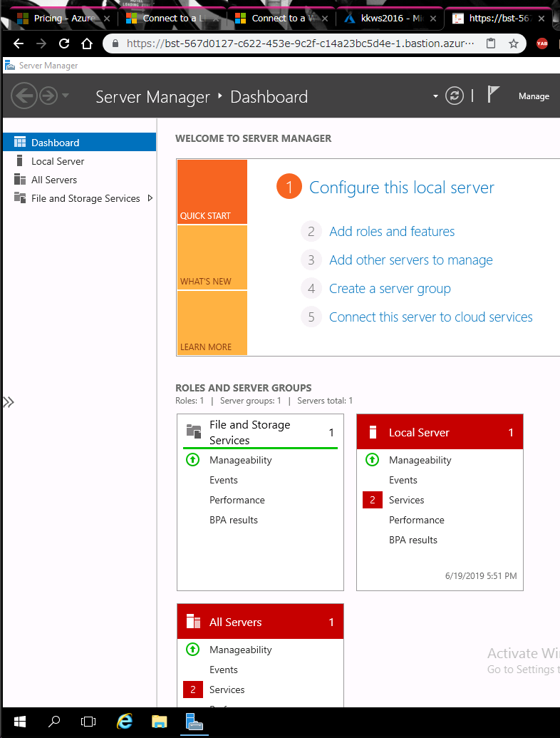This screenshot has width=560, height=738.
Task: Click Server Manager taskbar icon
Action: (x=195, y=722)
